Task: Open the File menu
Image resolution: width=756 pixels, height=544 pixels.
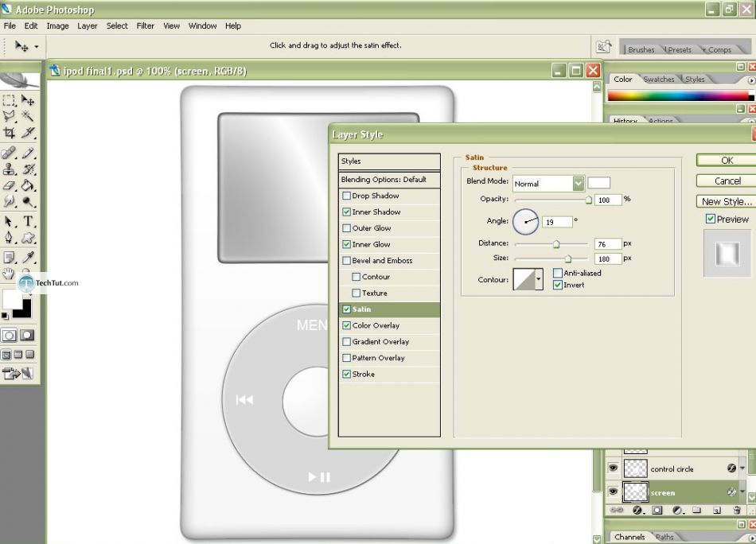Action: click(10, 26)
